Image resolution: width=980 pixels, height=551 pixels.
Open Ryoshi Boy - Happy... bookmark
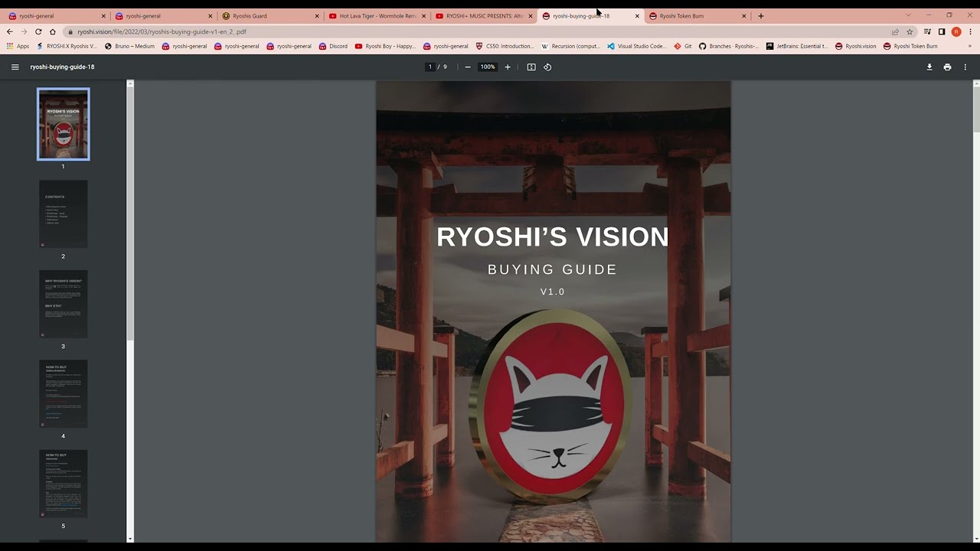tap(385, 46)
